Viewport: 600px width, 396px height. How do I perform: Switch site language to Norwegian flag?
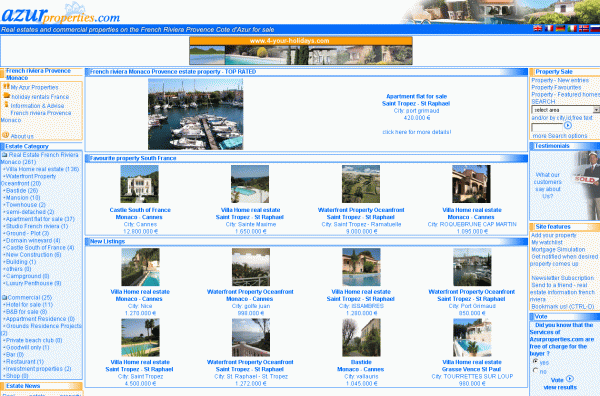click(584, 29)
